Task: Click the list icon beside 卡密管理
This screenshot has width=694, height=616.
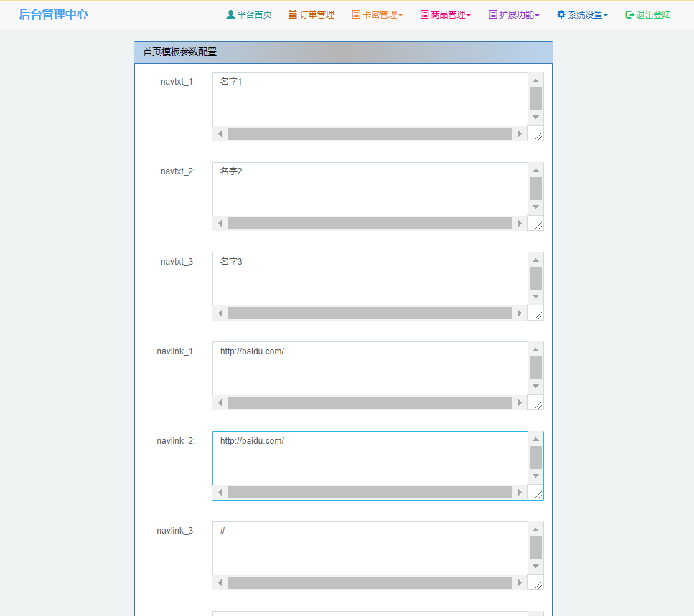Action: point(356,14)
